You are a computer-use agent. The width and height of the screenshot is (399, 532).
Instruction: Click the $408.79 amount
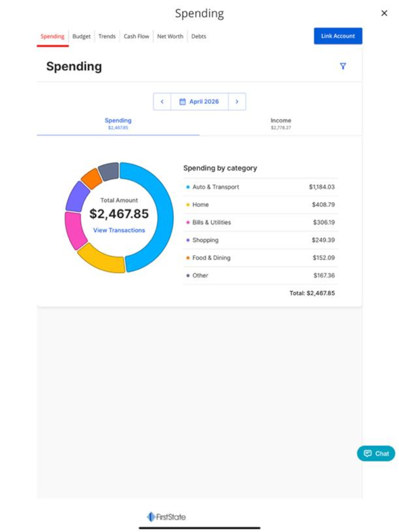(x=323, y=205)
